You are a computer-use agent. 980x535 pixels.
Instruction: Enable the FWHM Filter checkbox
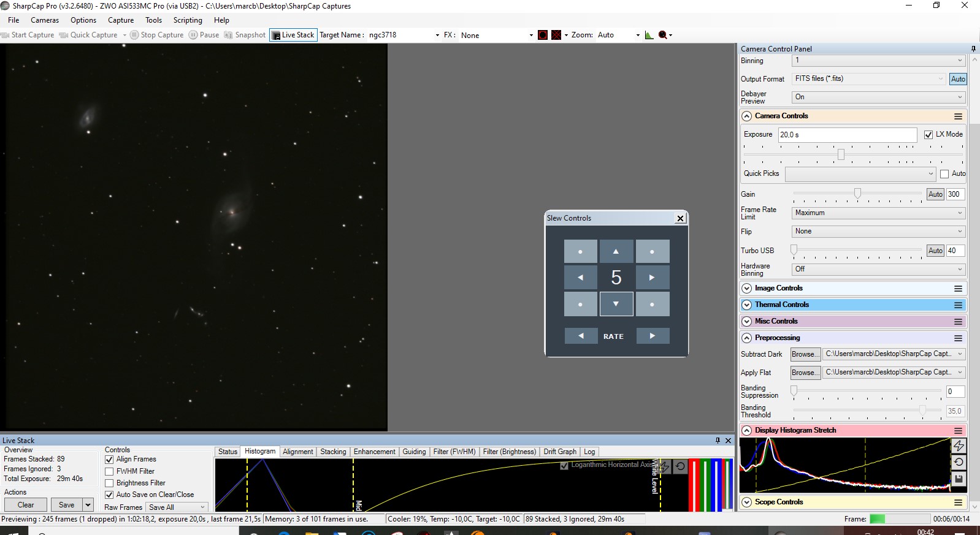tap(109, 471)
